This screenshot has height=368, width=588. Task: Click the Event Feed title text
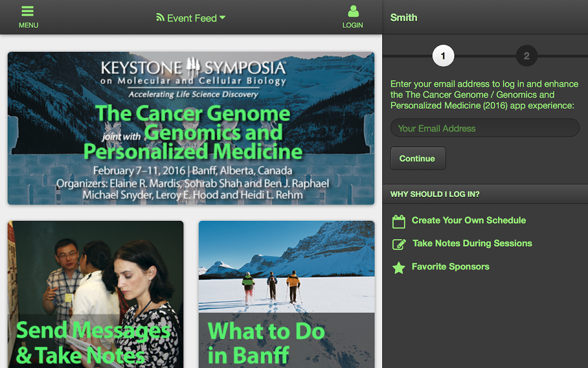[192, 18]
